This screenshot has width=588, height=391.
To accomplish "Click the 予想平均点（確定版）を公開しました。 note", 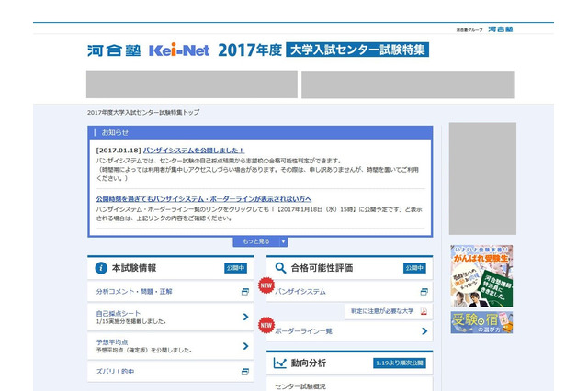I will point(144,351).
